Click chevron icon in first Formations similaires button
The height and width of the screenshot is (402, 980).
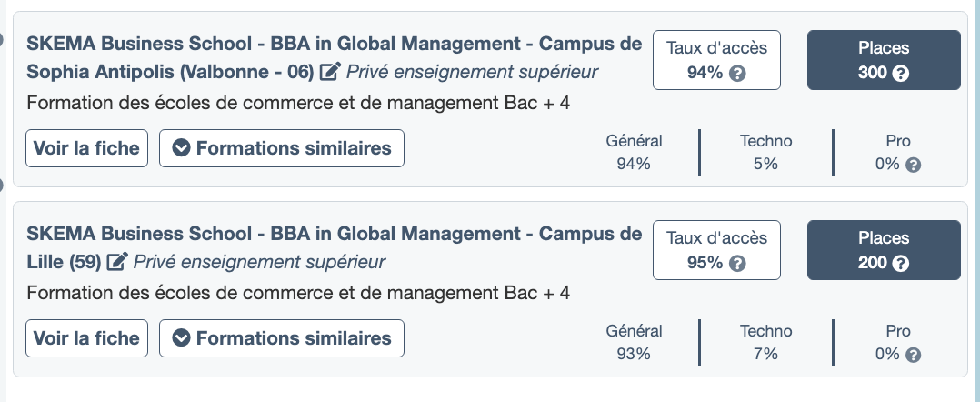(181, 148)
